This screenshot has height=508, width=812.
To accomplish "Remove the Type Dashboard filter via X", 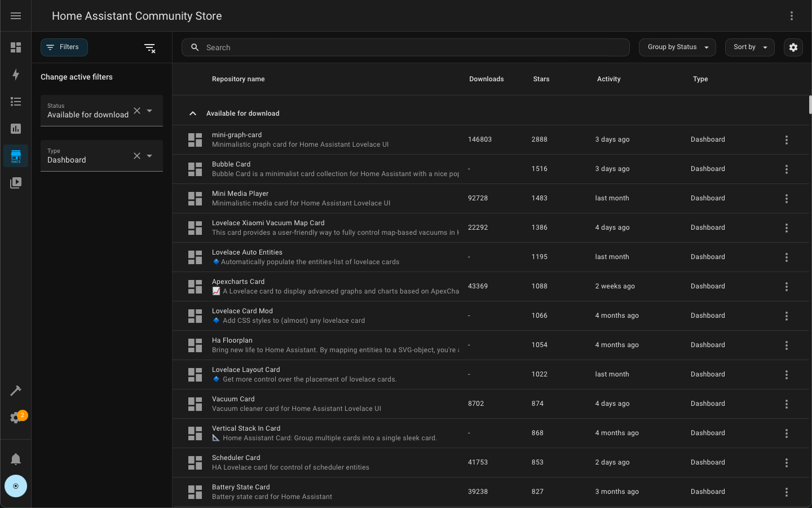I will click(137, 156).
